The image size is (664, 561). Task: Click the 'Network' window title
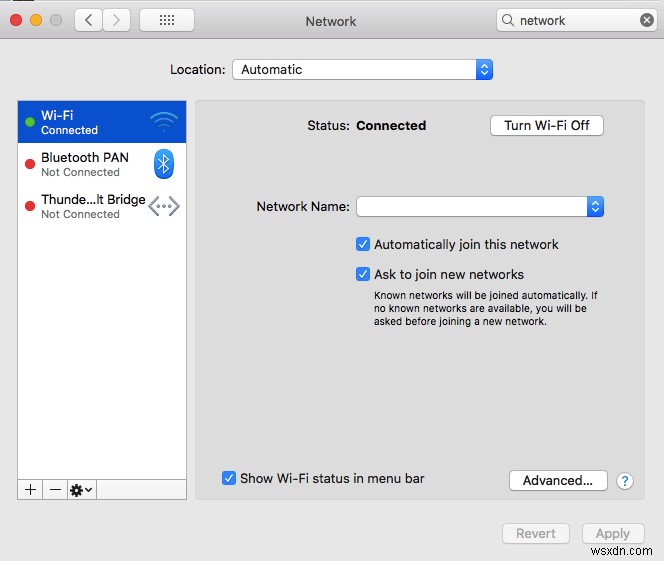tap(331, 21)
